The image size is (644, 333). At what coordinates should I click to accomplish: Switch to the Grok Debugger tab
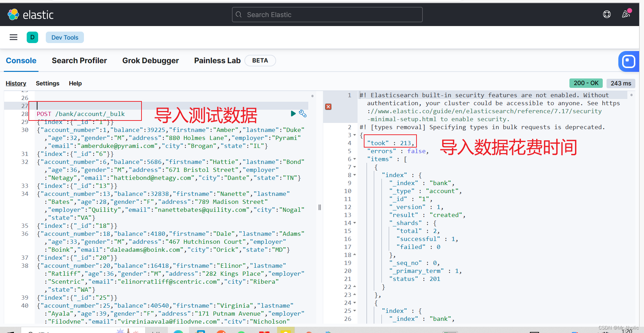pos(151,60)
